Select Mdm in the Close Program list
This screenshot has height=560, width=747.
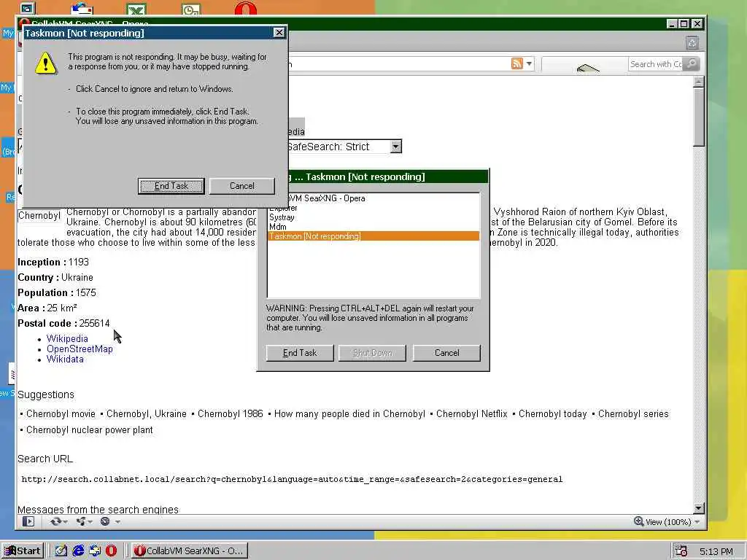pos(373,227)
